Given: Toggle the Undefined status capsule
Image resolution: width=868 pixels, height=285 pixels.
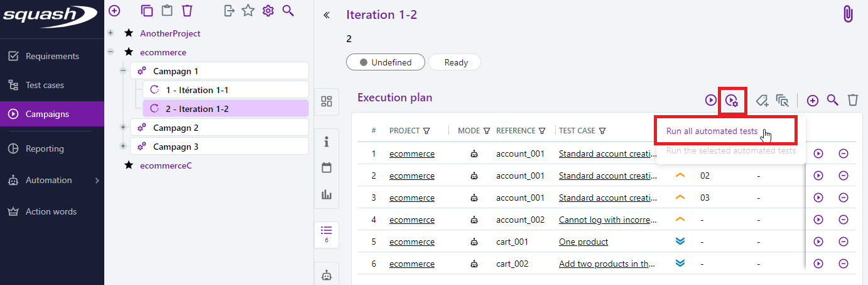Looking at the screenshot, I should point(386,62).
